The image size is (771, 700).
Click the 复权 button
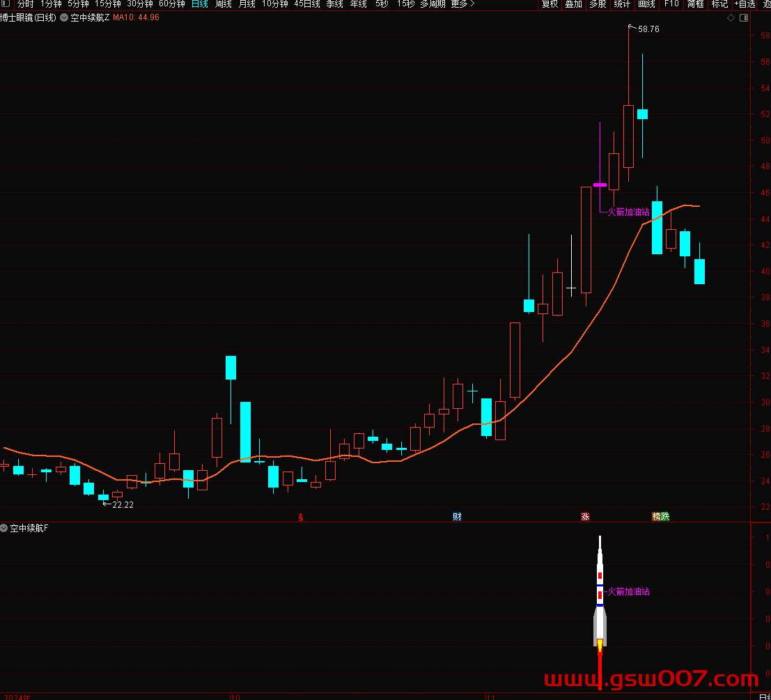click(x=550, y=4)
